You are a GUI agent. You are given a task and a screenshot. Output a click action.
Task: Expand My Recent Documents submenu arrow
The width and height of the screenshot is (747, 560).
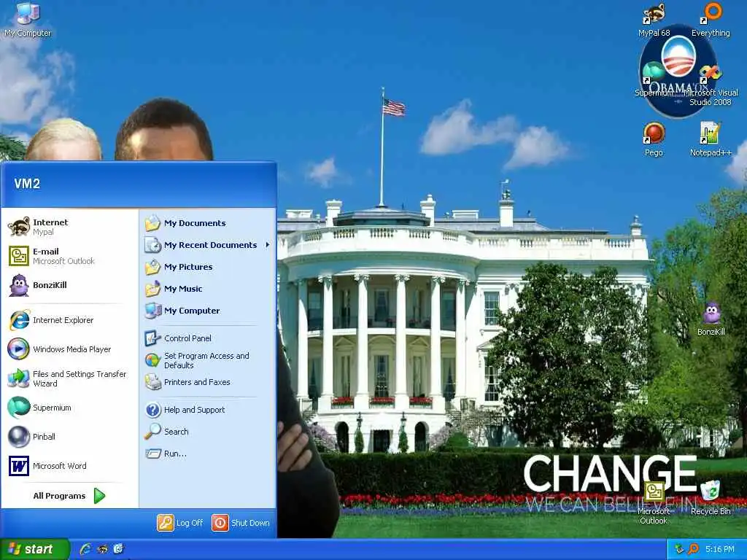coord(267,245)
